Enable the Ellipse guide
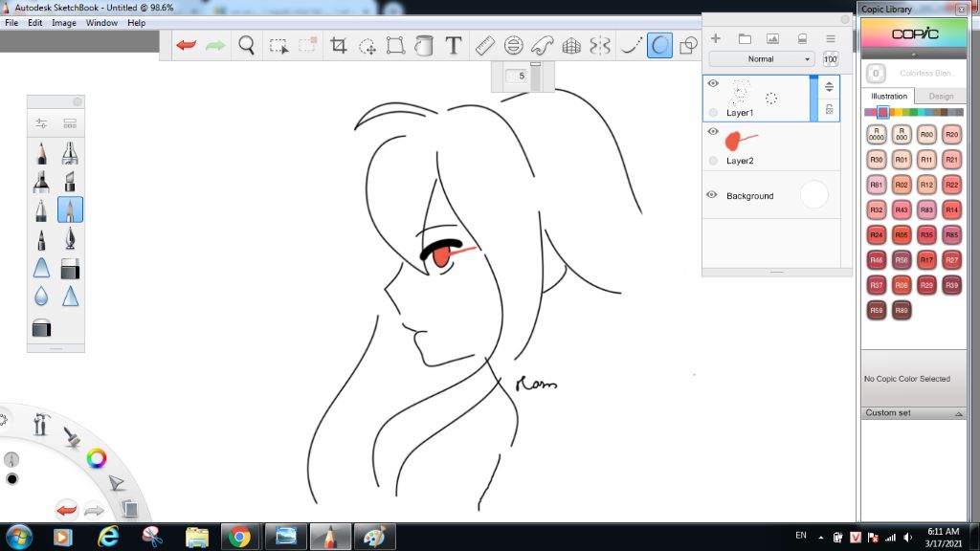980x551 pixels. (513, 45)
